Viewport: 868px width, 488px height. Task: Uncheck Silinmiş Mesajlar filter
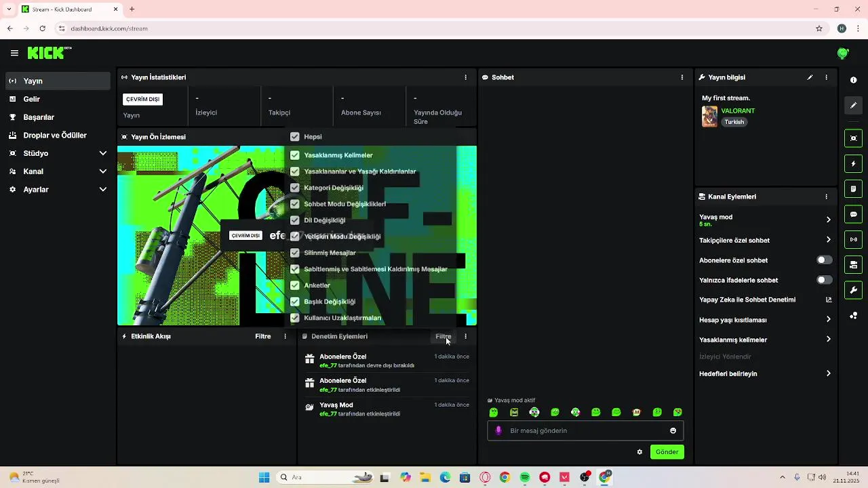tap(294, 253)
